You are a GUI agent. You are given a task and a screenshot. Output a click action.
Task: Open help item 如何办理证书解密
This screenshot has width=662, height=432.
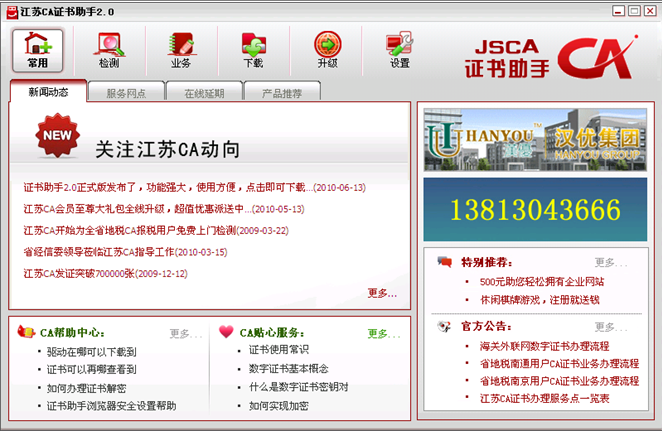point(87,388)
